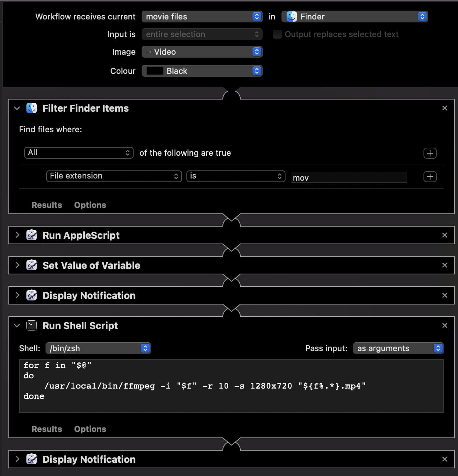Click the Run Shell Script title
The height and width of the screenshot is (476, 458).
tap(80, 326)
